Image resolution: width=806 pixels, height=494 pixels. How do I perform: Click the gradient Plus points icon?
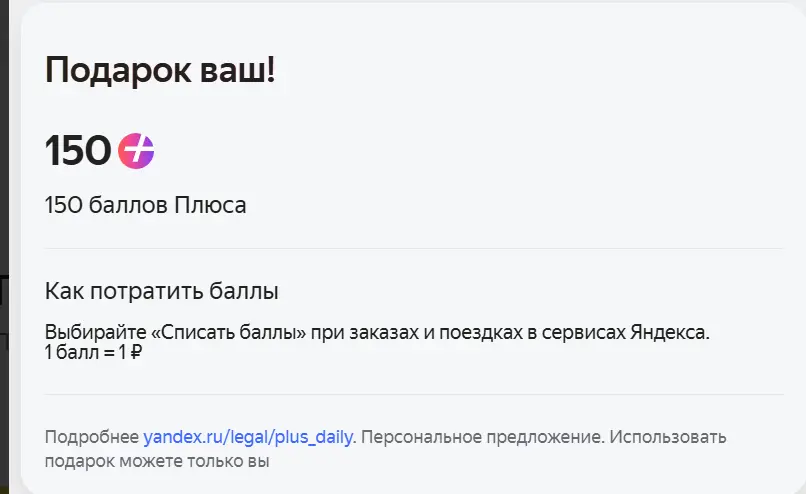click(136, 151)
